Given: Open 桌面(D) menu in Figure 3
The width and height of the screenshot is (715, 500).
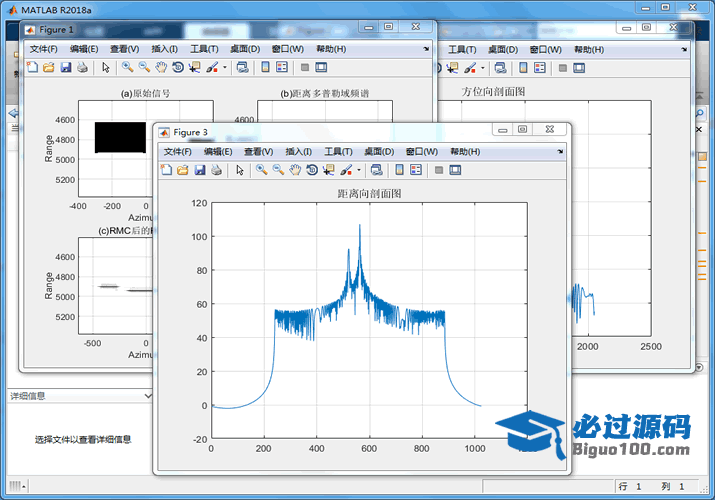Looking at the screenshot, I should pyautogui.click(x=379, y=152).
